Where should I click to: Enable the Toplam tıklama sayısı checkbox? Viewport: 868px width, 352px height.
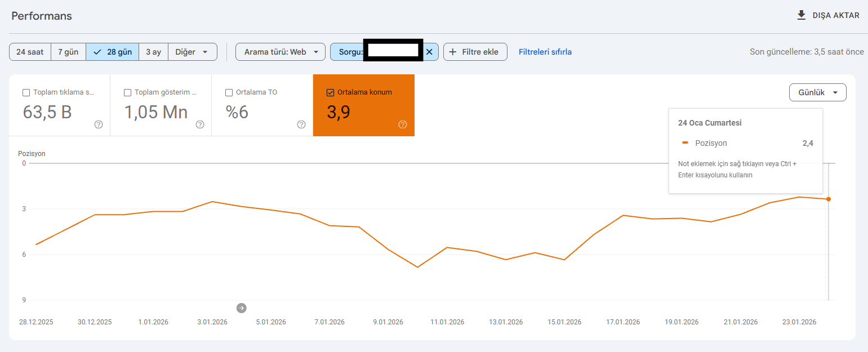(26, 92)
